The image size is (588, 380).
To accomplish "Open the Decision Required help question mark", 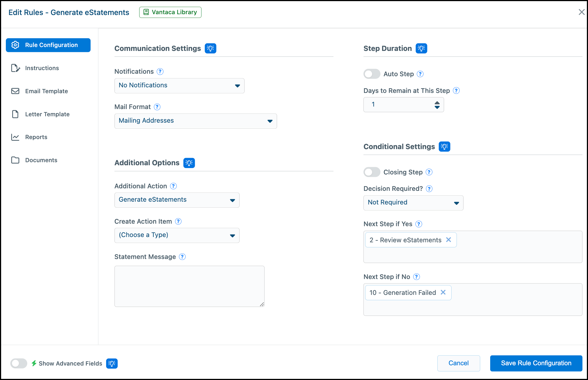I will click(429, 189).
